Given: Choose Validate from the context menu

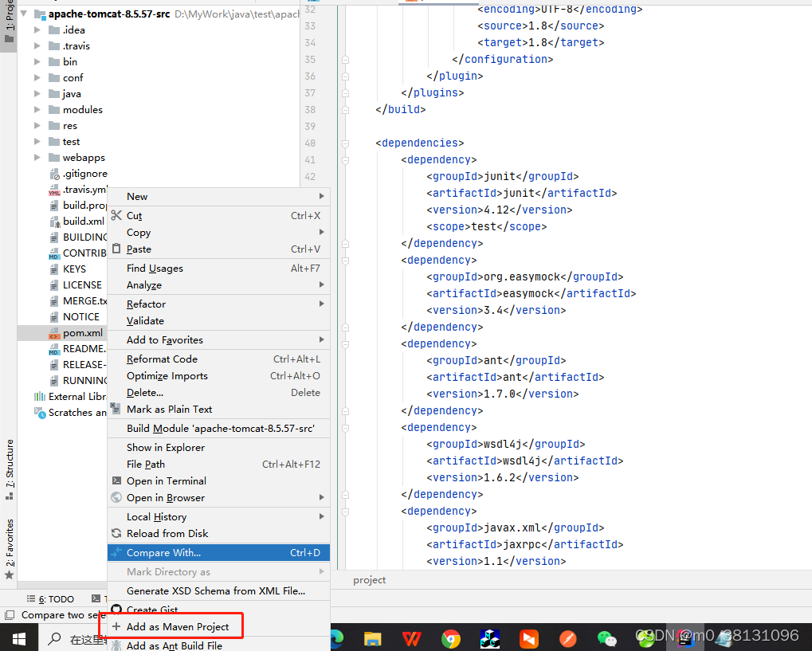Looking at the screenshot, I should (218, 320).
